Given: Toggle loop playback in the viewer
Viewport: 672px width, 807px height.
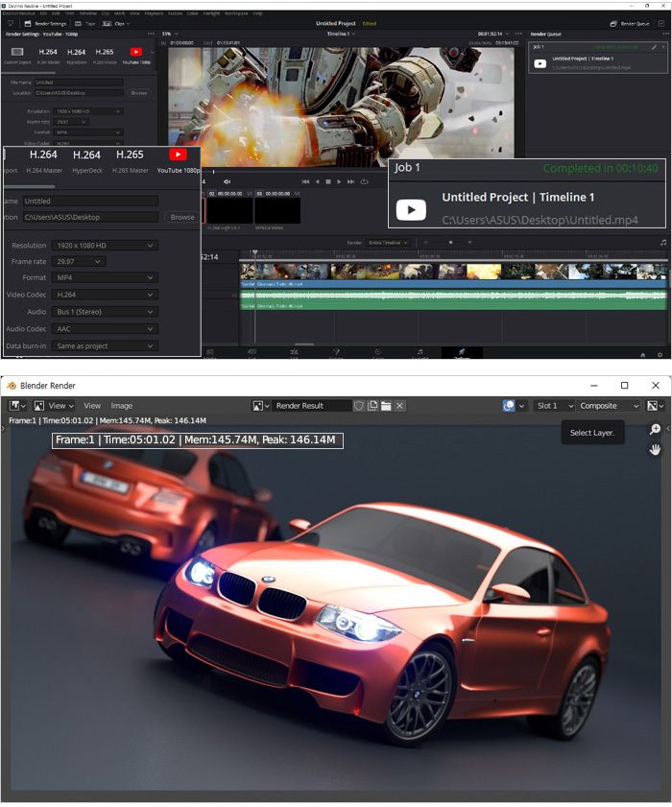Looking at the screenshot, I should point(365,181).
